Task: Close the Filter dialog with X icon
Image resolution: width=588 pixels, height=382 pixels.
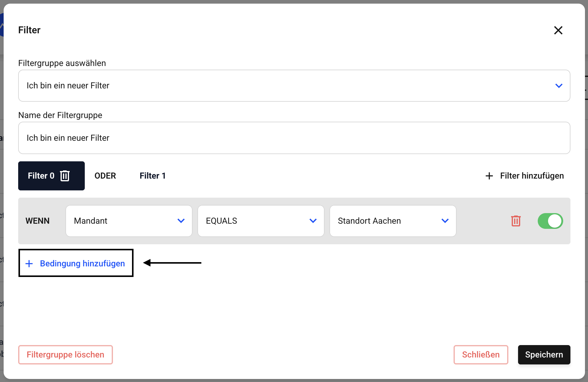Action: tap(558, 30)
